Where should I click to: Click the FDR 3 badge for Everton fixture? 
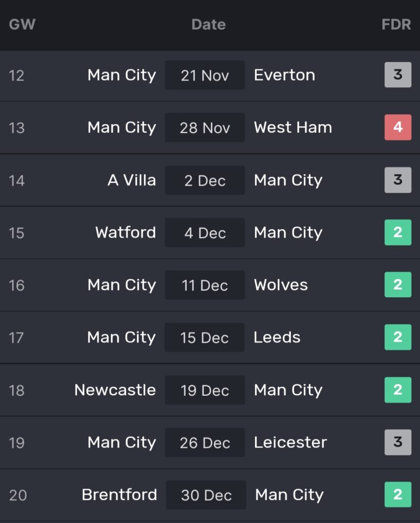coord(398,75)
